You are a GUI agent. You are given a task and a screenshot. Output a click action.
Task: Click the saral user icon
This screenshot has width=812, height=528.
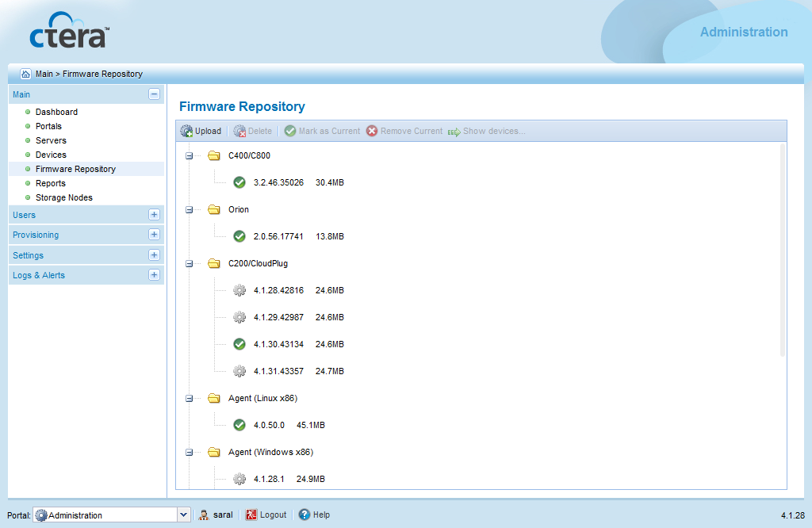(204, 515)
